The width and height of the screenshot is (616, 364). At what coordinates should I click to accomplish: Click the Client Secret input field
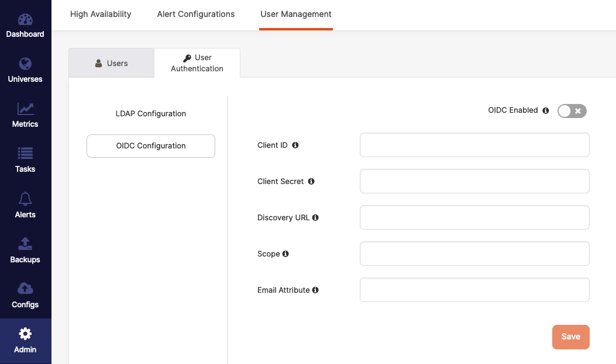[474, 181]
